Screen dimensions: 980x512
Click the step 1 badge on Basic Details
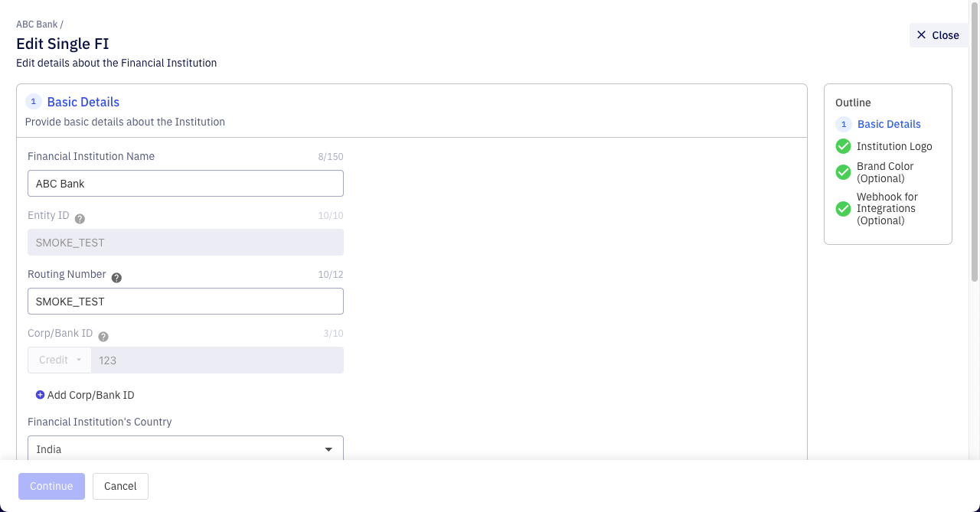coord(33,101)
